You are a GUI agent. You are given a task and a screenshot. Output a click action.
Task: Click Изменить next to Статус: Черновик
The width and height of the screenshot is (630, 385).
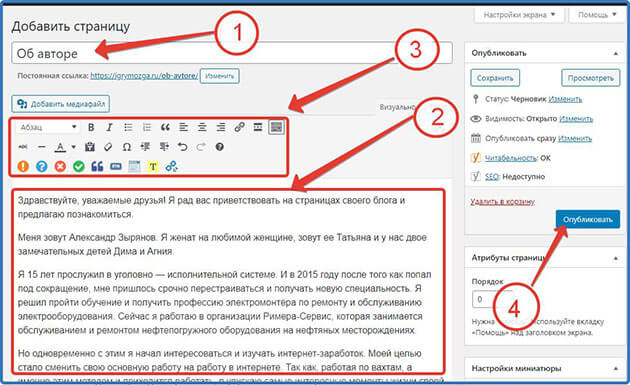[x=565, y=99]
